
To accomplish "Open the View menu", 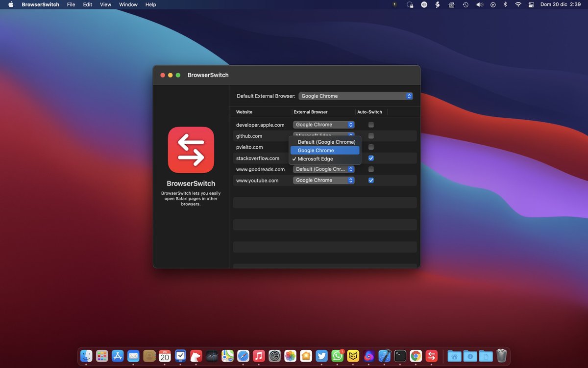I will pyautogui.click(x=105, y=4).
